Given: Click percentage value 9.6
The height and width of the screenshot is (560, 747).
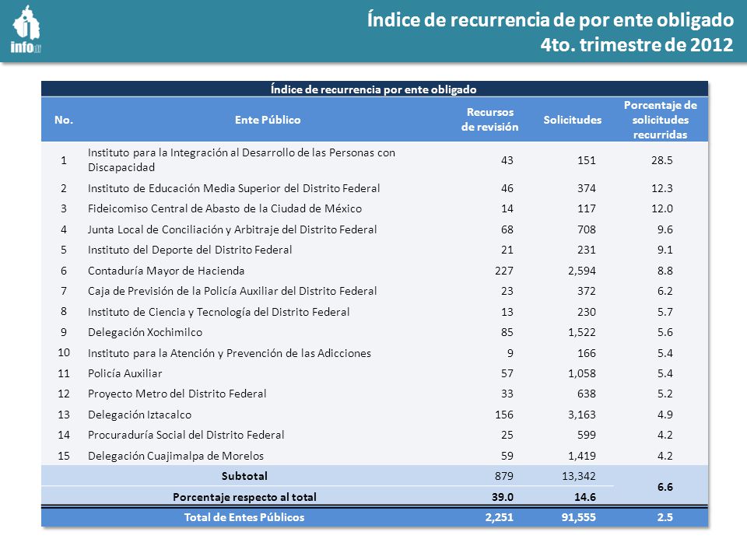Looking at the screenshot, I should coord(665,229).
